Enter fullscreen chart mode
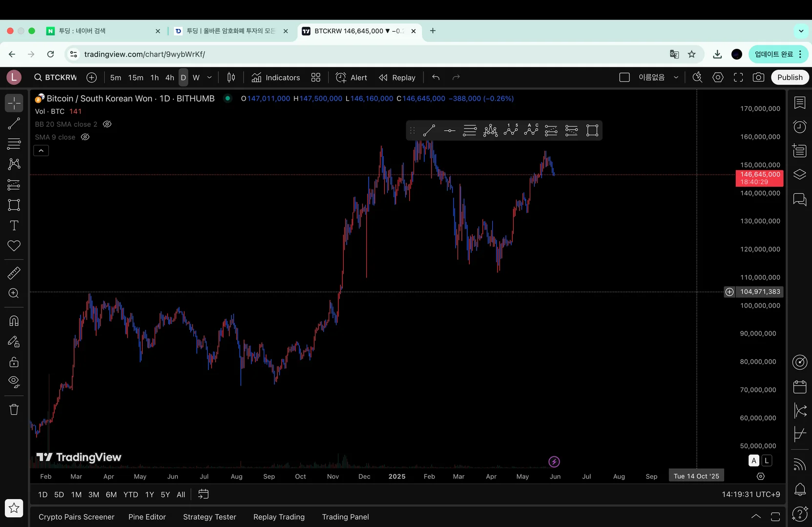The height and width of the screenshot is (527, 812). (738, 78)
